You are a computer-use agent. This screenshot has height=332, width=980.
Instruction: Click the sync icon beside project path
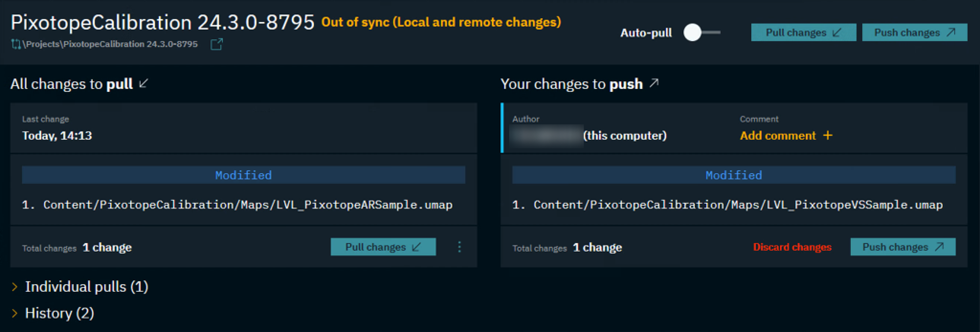click(x=16, y=44)
